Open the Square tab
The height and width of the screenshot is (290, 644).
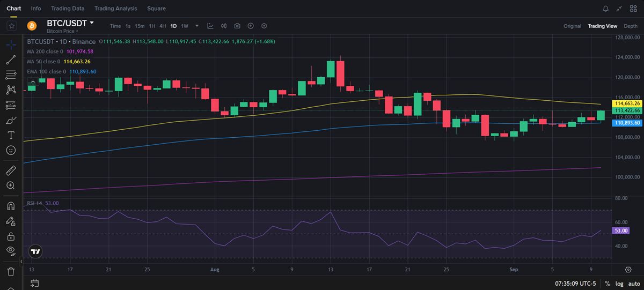pos(156,9)
